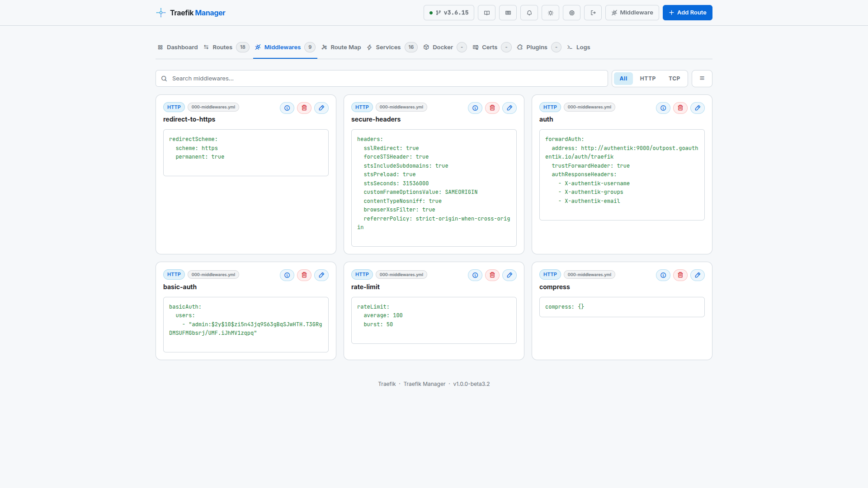Switch to the Certs tab

click(x=492, y=47)
